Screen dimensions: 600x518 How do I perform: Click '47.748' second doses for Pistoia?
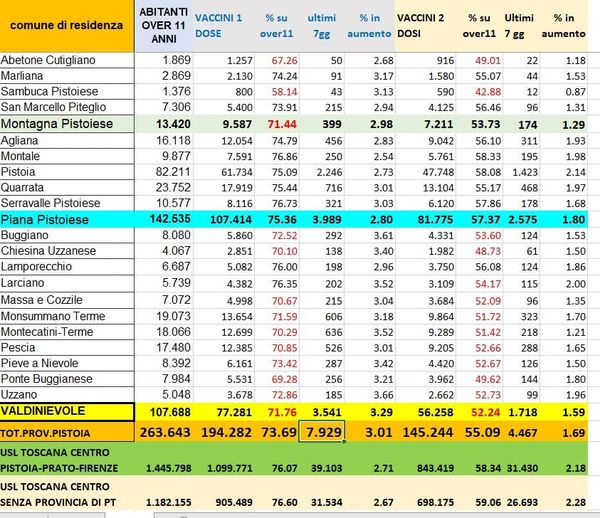(x=438, y=173)
